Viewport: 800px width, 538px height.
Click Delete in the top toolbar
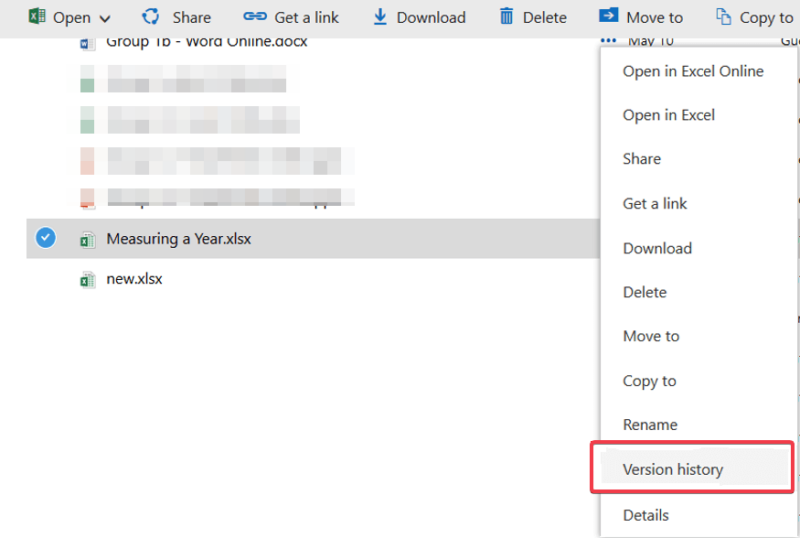(544, 18)
